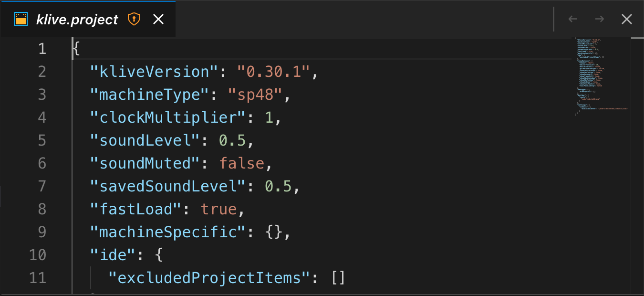Select the klive.project tab
Viewport: 644px width, 296px height.
coord(88,19)
